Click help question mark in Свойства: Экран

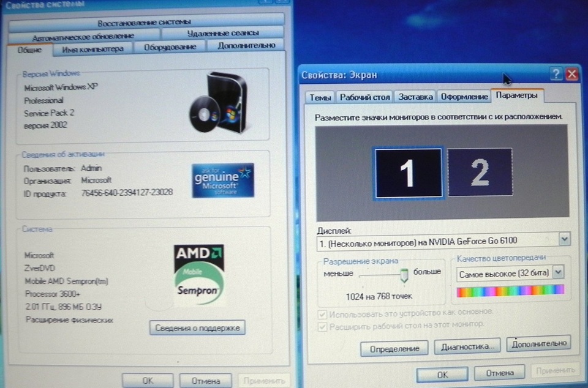pos(556,74)
